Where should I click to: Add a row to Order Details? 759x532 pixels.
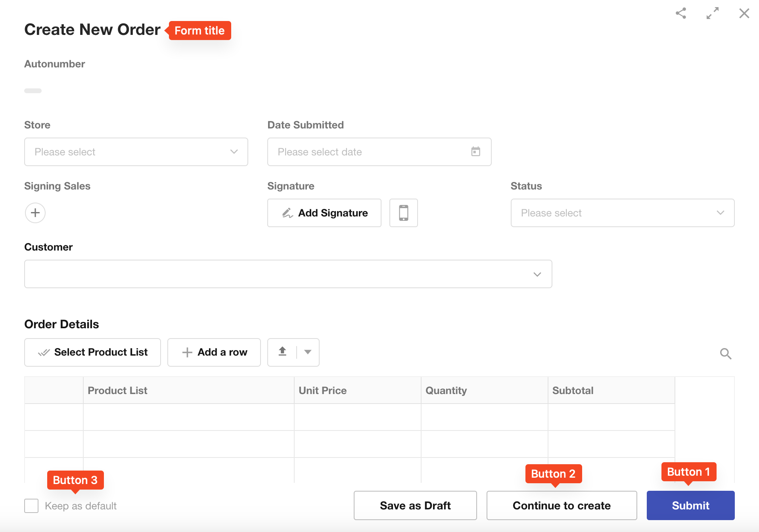(214, 352)
